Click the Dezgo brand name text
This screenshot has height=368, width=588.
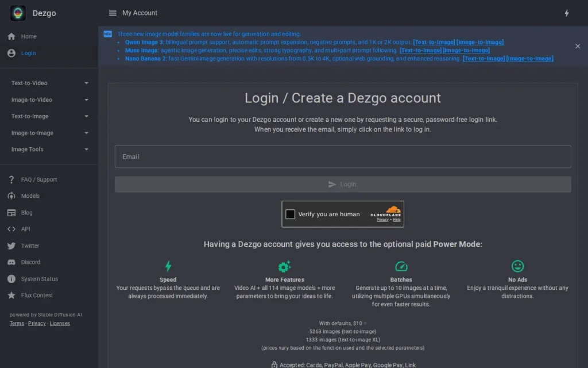click(44, 13)
